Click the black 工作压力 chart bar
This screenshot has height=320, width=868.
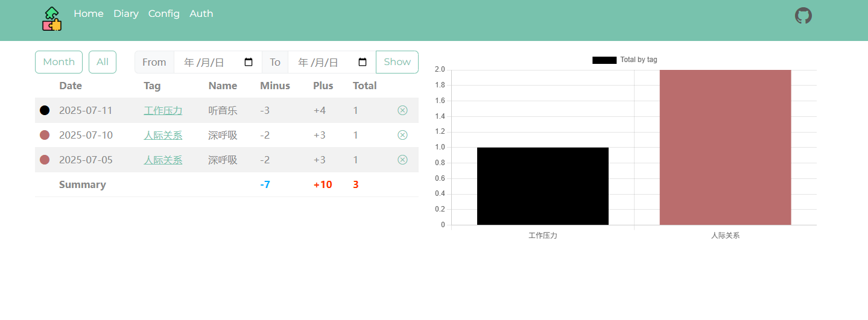coord(543,186)
